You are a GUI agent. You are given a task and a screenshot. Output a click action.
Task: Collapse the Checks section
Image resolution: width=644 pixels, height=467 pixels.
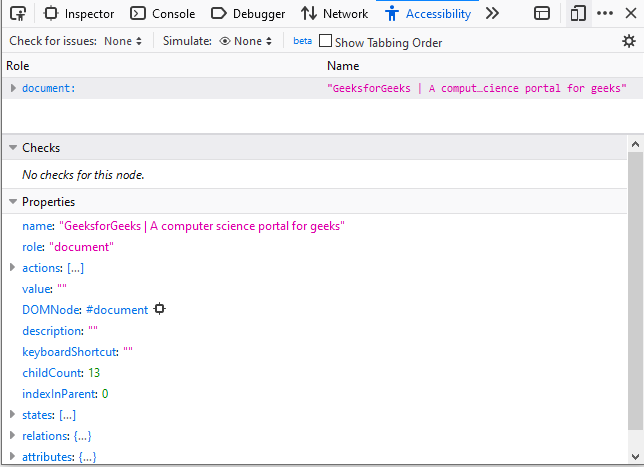pyautogui.click(x=13, y=147)
